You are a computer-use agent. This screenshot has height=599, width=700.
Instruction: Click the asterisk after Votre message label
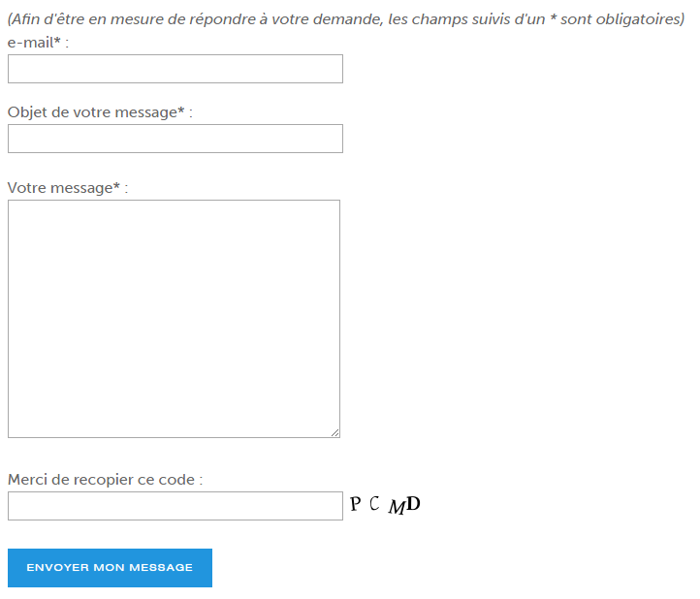[x=116, y=186]
